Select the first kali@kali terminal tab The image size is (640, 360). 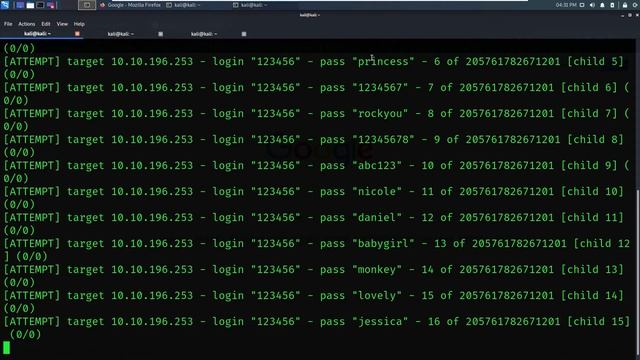37,34
